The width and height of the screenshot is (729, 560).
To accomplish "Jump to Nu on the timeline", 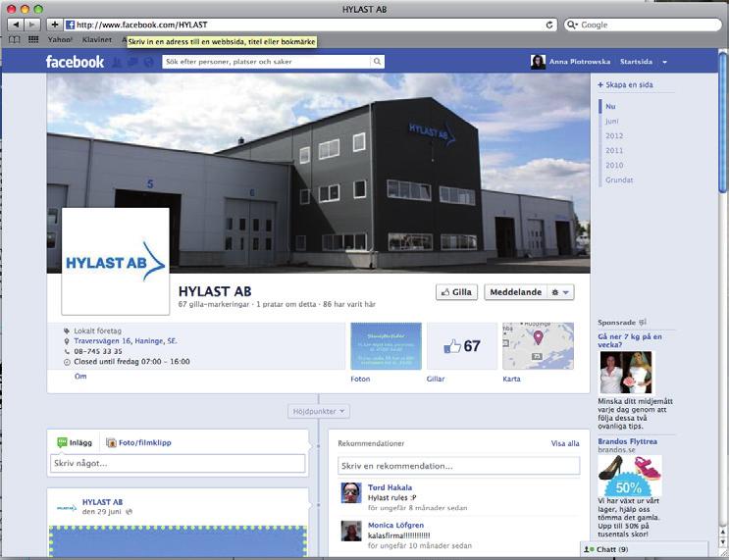I will (x=610, y=107).
